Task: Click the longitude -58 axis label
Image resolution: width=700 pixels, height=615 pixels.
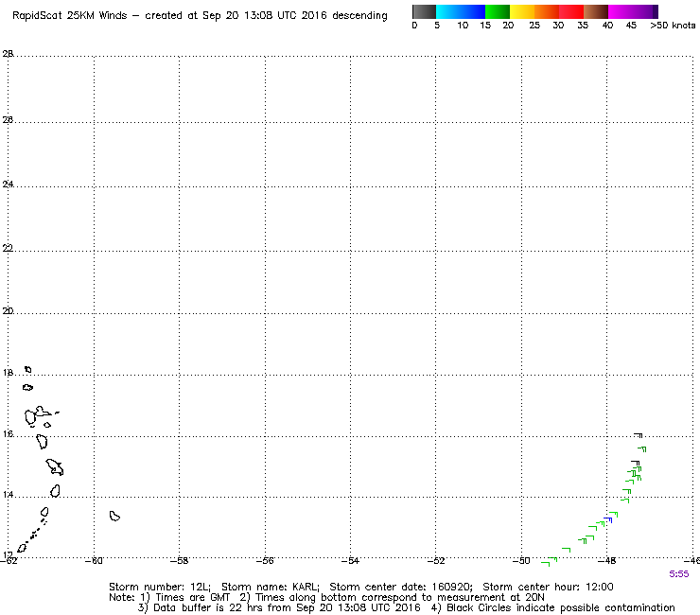Action: (180, 561)
